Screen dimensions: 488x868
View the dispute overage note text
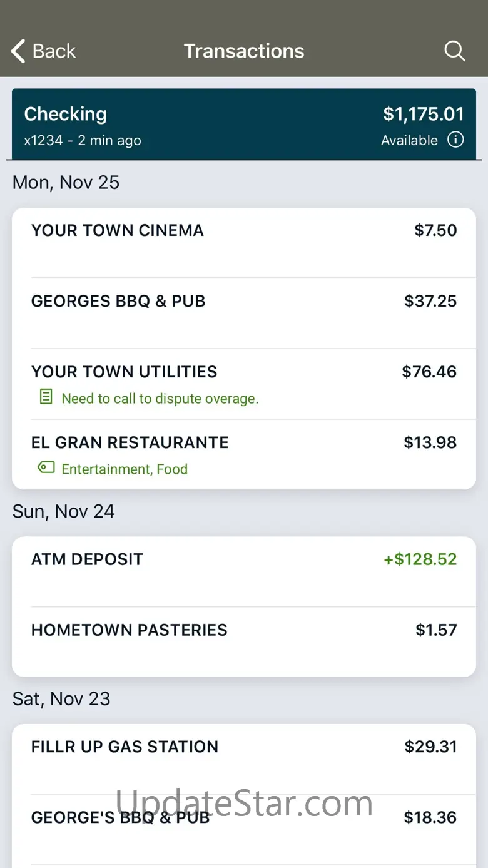click(160, 399)
